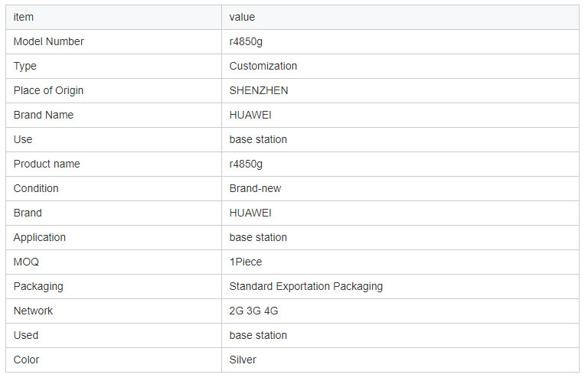Click the 'Use' row label

click(23, 139)
